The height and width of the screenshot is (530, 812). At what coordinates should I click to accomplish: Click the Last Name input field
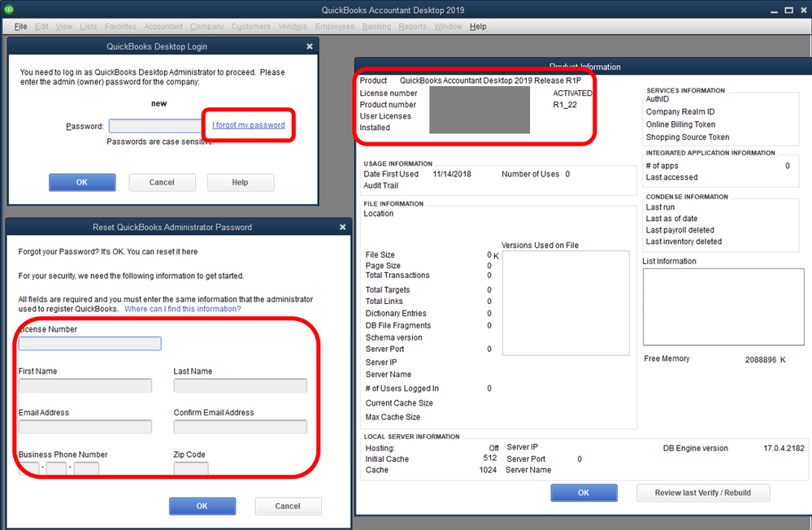pyautogui.click(x=241, y=385)
